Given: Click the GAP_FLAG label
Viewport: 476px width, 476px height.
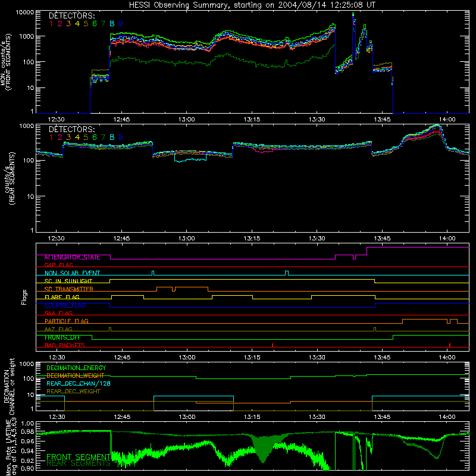Looking at the screenshot, I should tap(58, 265).
